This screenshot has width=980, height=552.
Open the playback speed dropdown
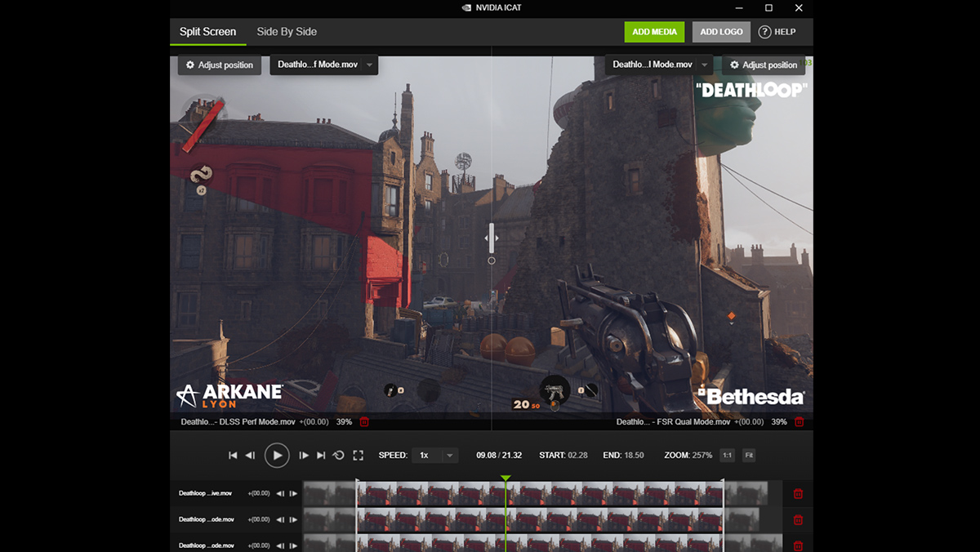pyautogui.click(x=434, y=455)
